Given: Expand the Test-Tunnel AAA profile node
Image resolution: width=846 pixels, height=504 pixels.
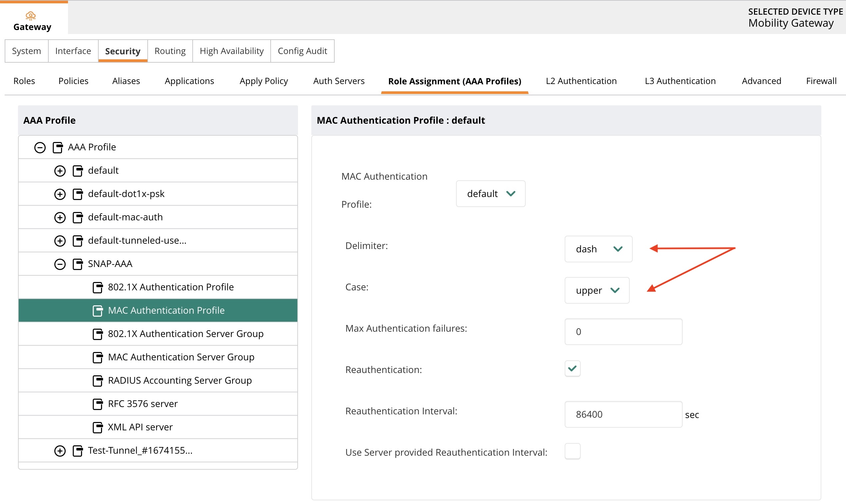Looking at the screenshot, I should click(x=60, y=451).
